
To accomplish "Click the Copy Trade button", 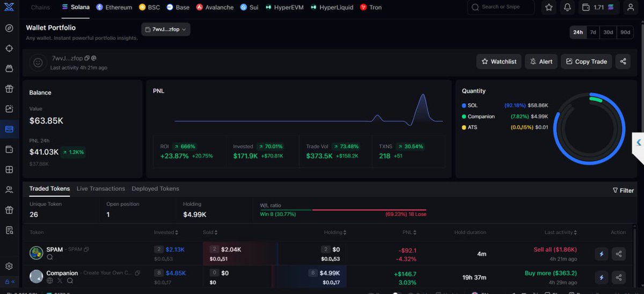I will pos(587,61).
